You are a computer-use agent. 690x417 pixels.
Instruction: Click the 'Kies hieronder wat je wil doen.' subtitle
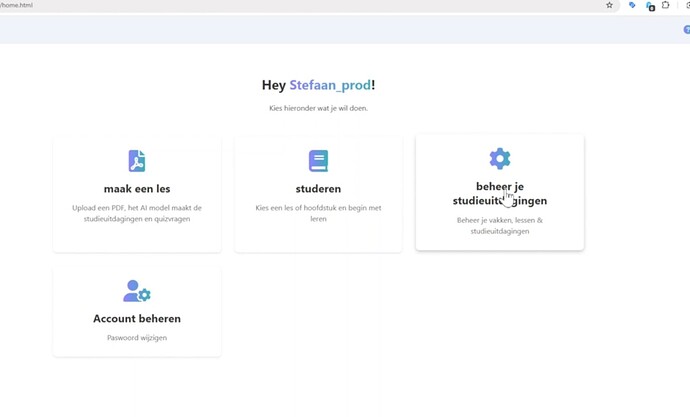pyautogui.click(x=318, y=108)
